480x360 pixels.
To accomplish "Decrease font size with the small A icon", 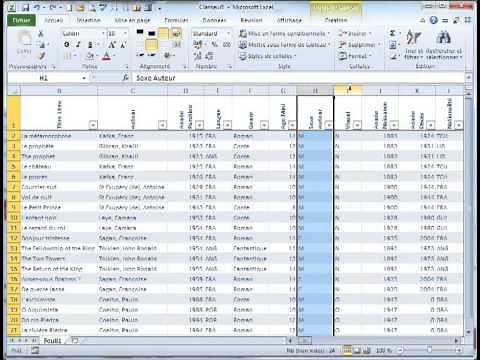I will pos(123,44).
